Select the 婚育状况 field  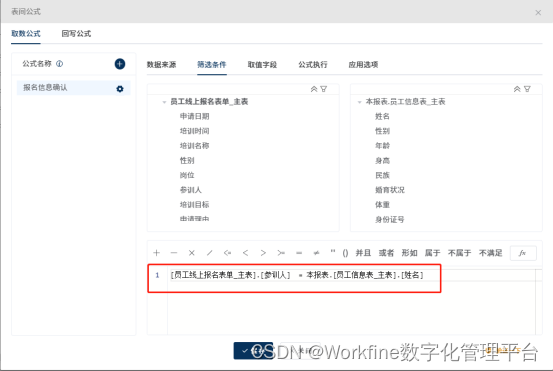390,190
